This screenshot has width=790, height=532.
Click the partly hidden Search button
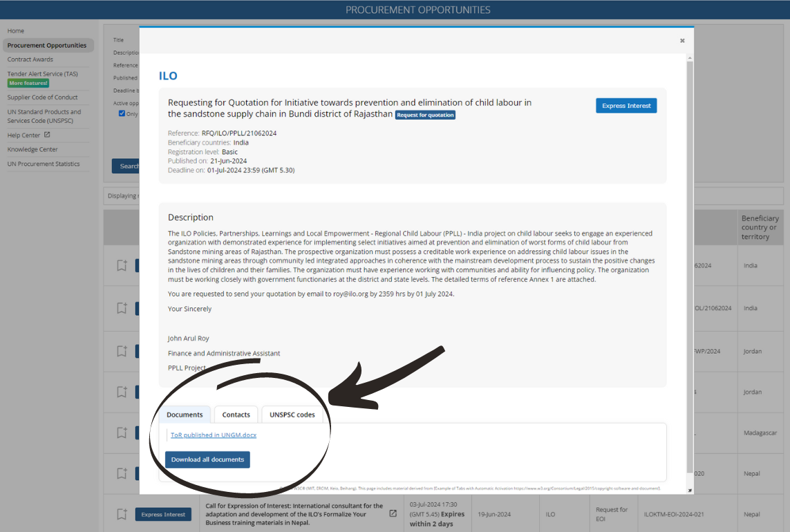[126, 167]
